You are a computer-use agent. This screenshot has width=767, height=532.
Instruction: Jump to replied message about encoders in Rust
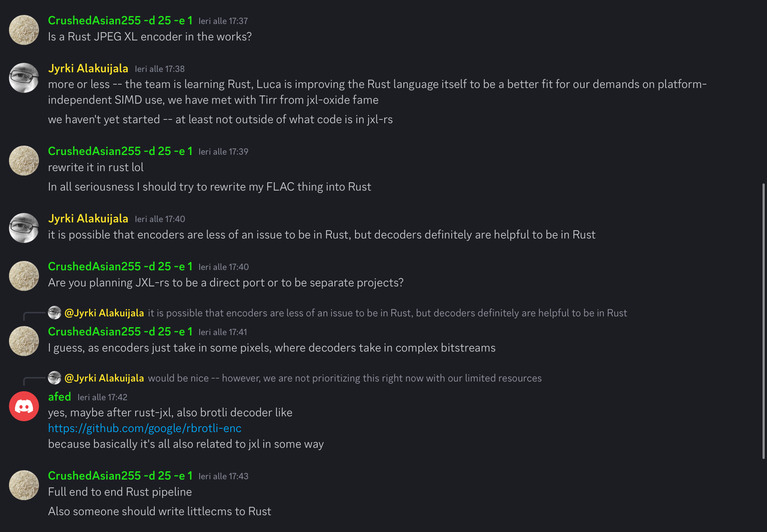pos(387,313)
